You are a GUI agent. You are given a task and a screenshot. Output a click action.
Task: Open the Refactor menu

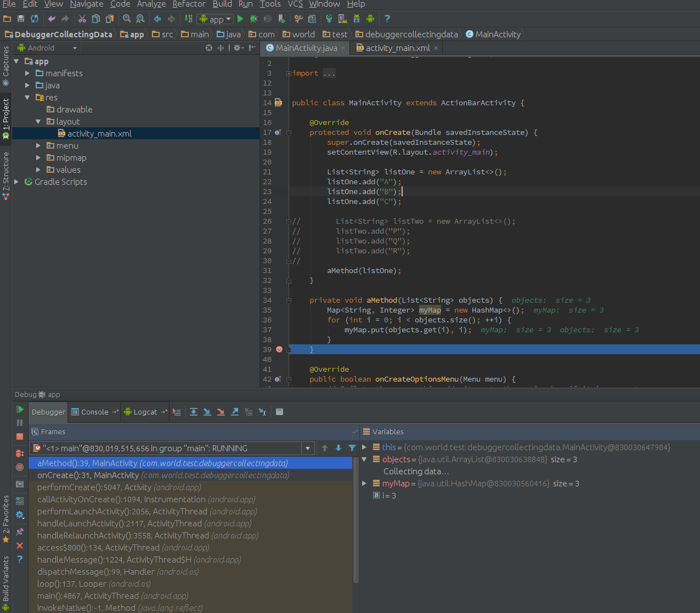point(189,4)
